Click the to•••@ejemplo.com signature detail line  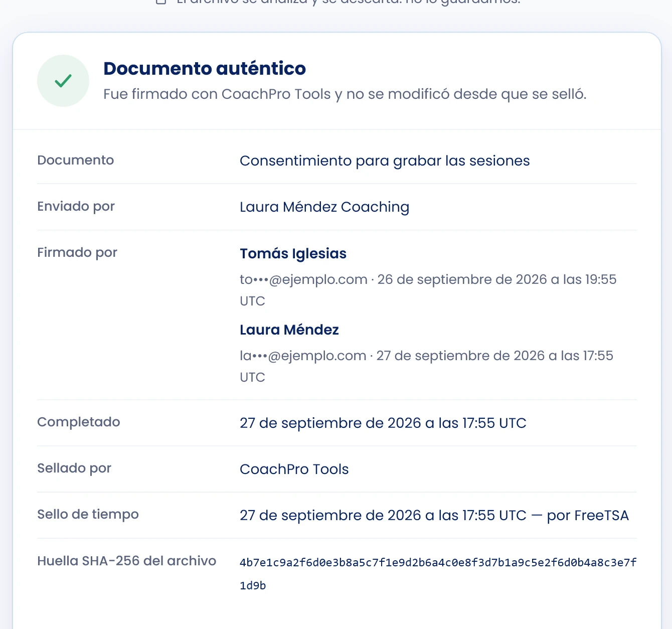pyautogui.click(x=428, y=290)
